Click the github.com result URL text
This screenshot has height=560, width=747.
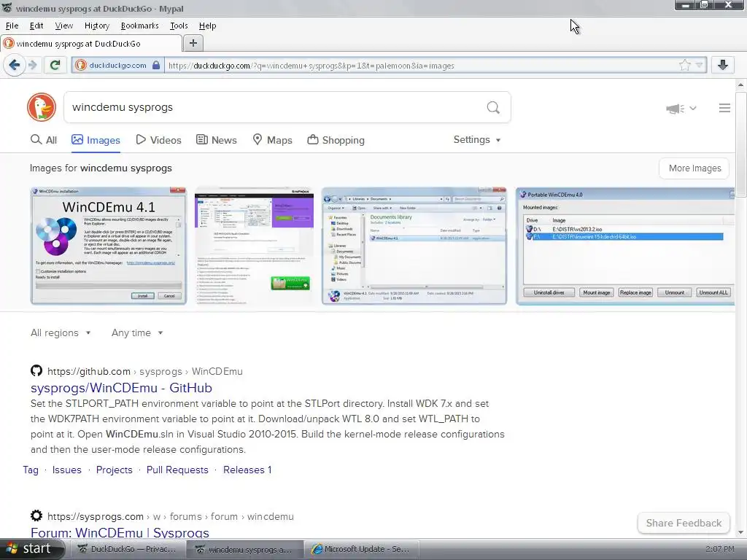(x=145, y=371)
